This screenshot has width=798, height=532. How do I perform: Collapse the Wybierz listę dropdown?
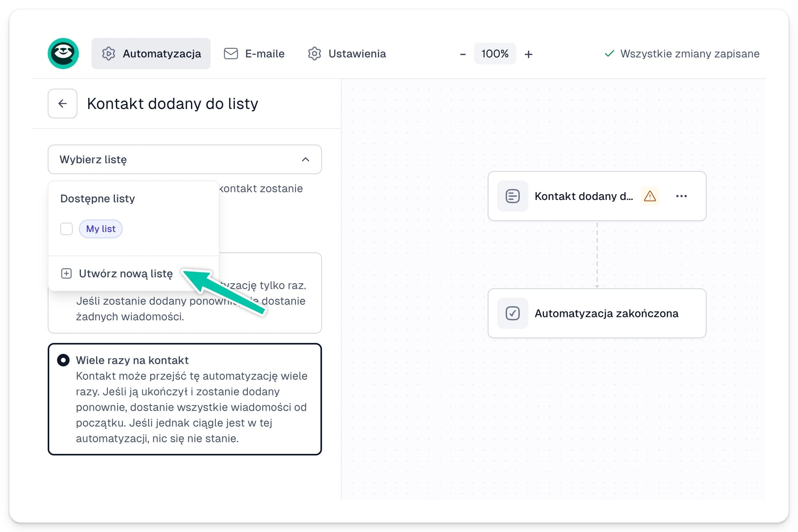185,159
